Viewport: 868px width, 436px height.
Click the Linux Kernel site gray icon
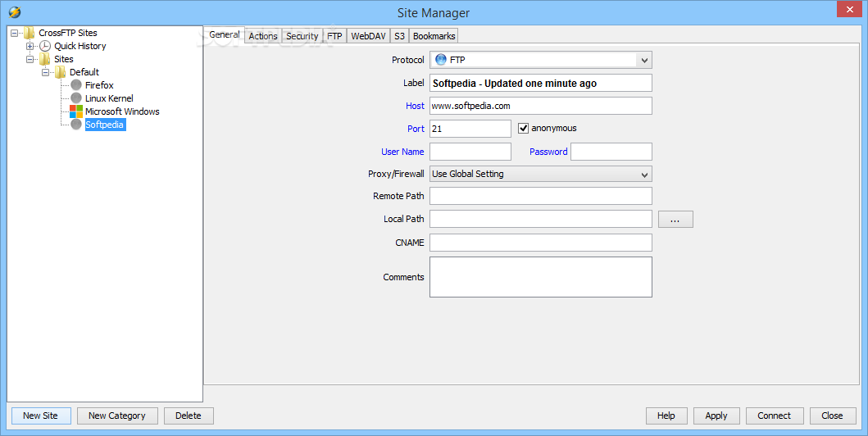tap(76, 98)
